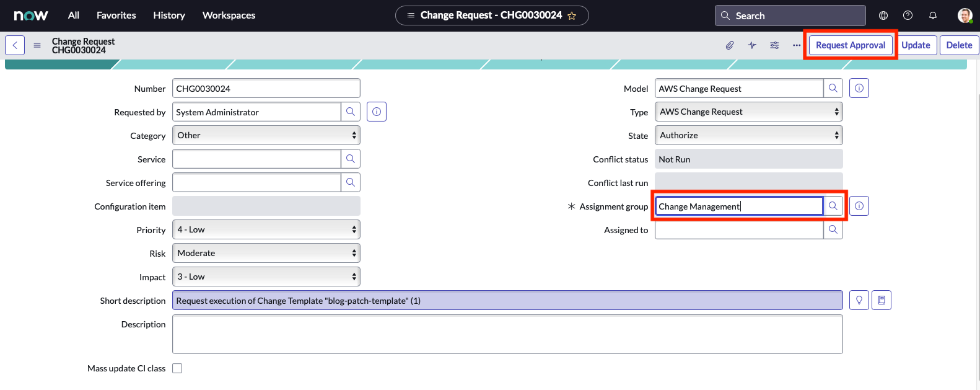Screen dimensions: 980x390
Task: Click in the Assignment group field
Action: point(739,206)
